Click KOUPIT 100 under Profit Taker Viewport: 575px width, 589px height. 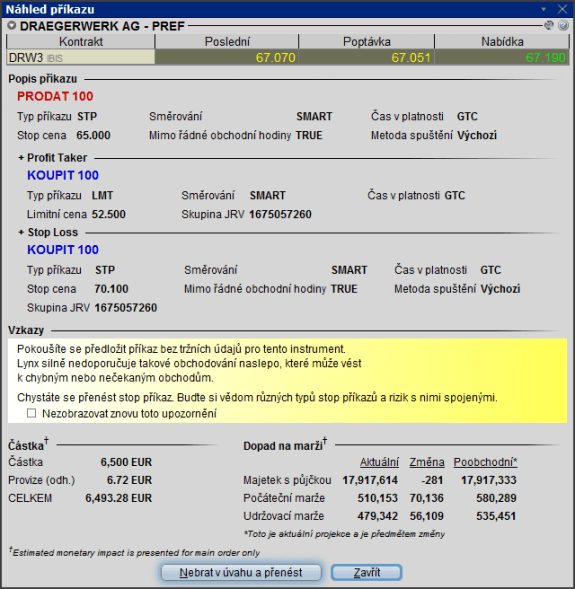(63, 175)
